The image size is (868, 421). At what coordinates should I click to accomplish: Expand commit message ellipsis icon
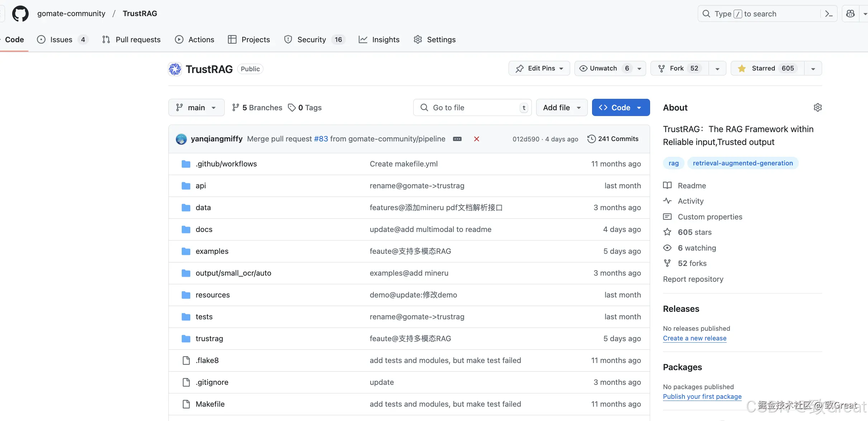[x=457, y=139]
